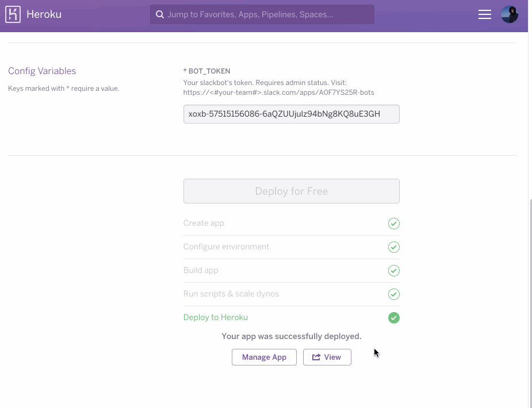532x408 pixels.
Task: Click the check icon beside Build app
Action: (x=393, y=271)
